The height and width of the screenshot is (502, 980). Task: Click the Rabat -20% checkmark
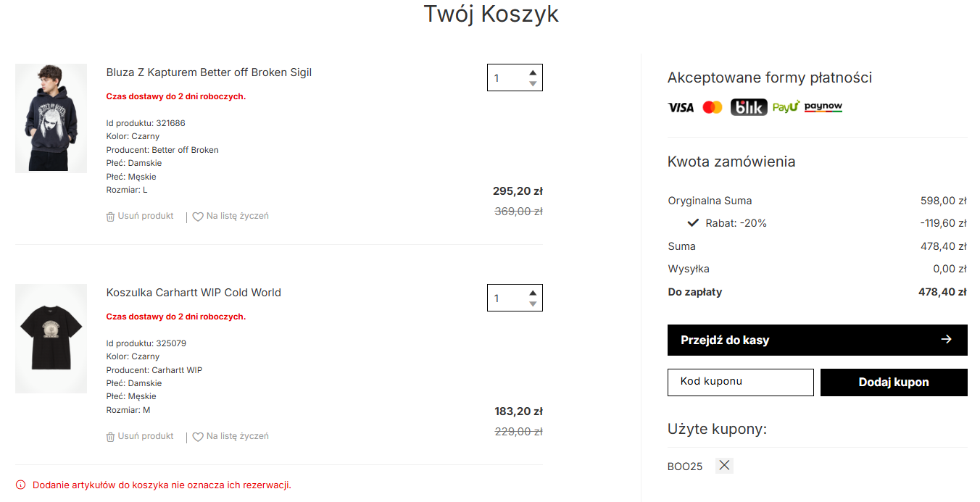tap(693, 223)
